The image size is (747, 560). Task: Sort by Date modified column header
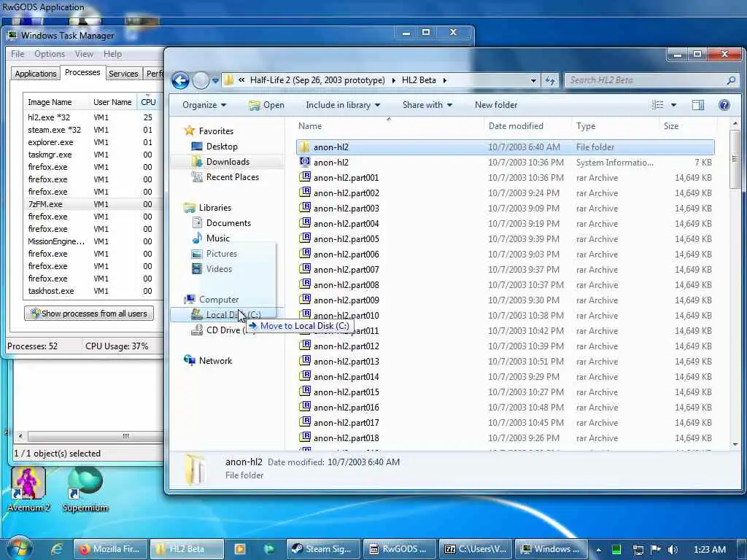516,125
